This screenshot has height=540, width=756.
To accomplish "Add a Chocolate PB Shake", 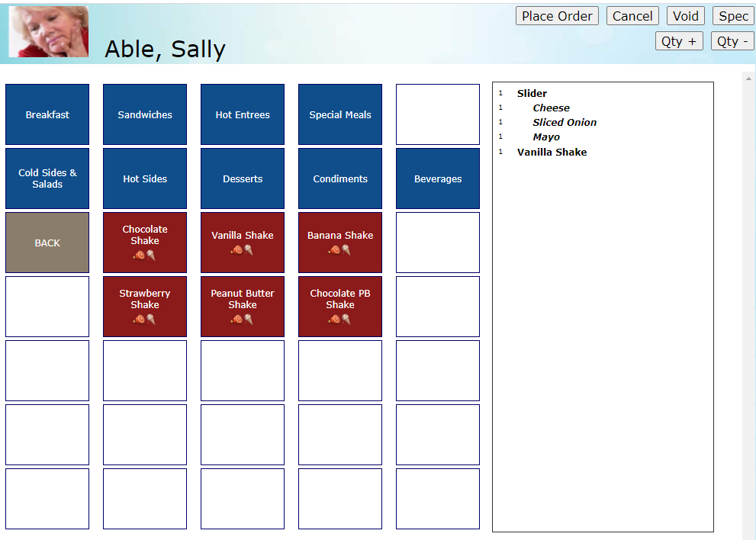I will (x=340, y=307).
